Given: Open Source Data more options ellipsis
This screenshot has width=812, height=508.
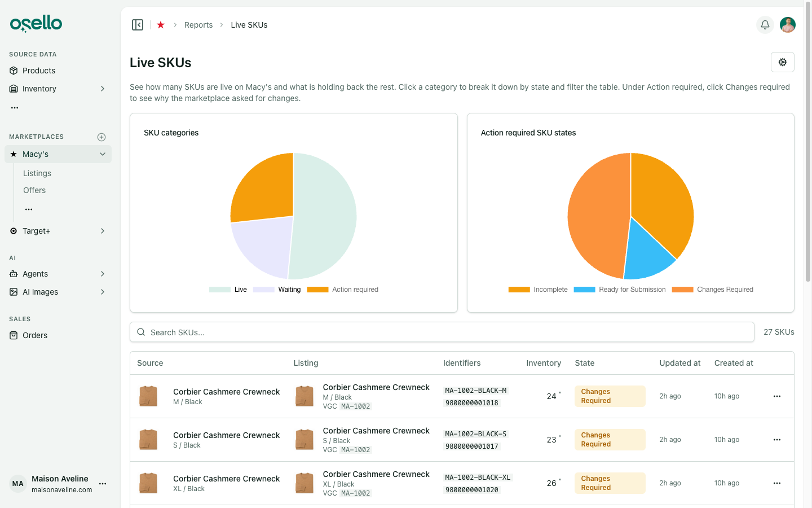Looking at the screenshot, I should 15,107.
